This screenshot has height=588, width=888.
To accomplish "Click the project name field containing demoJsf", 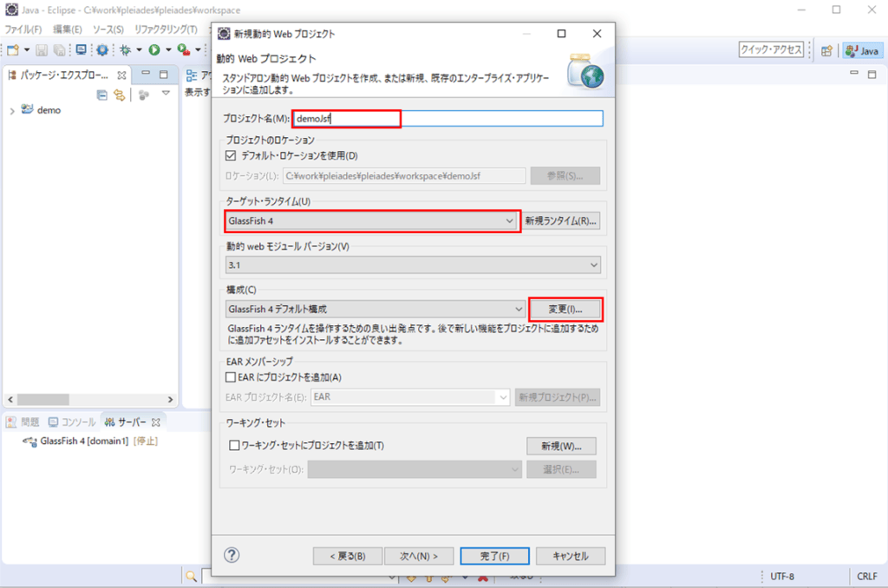I will (x=448, y=119).
